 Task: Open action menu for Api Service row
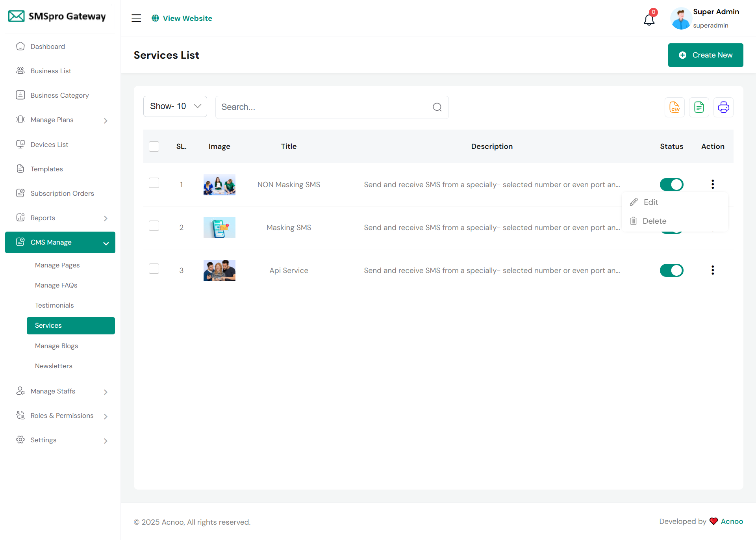pos(712,270)
